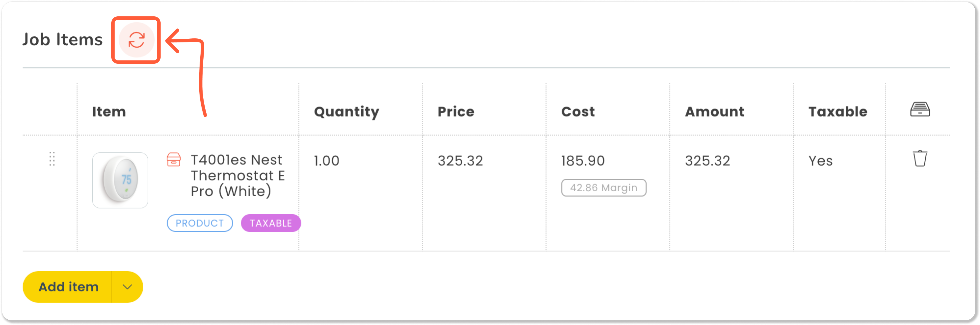Click the refresh Job Items sync icon
Viewport: 980px width, 325px height.
[136, 40]
